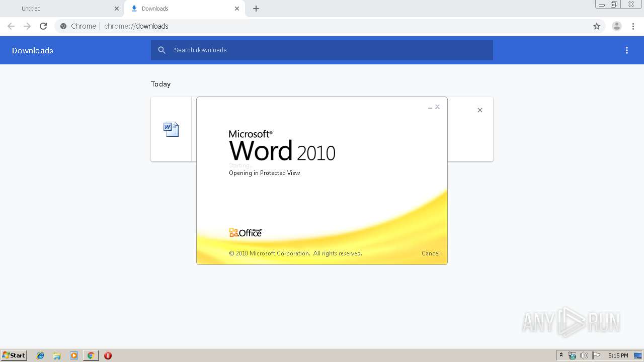
Task: Click Chrome's forward navigation arrow
Action: pos(27,26)
